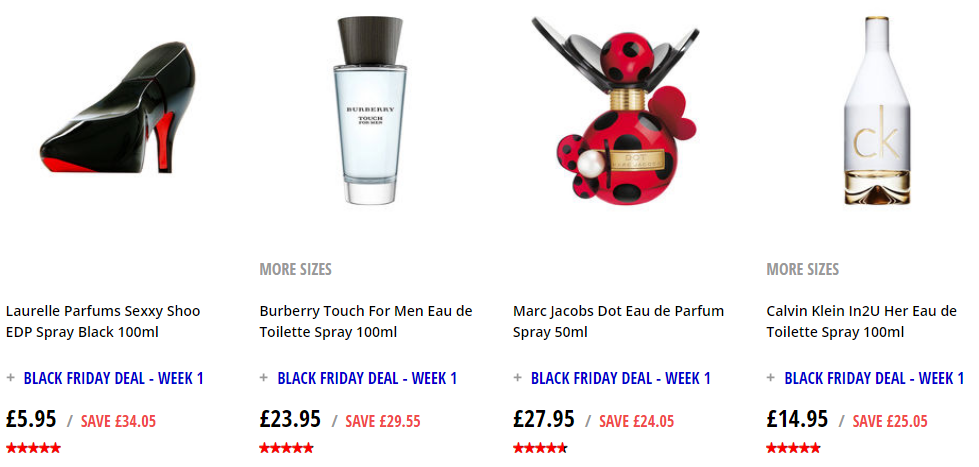The image size is (979, 467).
Task: View star rating for Calvin Klein In2U
Action: click(794, 448)
